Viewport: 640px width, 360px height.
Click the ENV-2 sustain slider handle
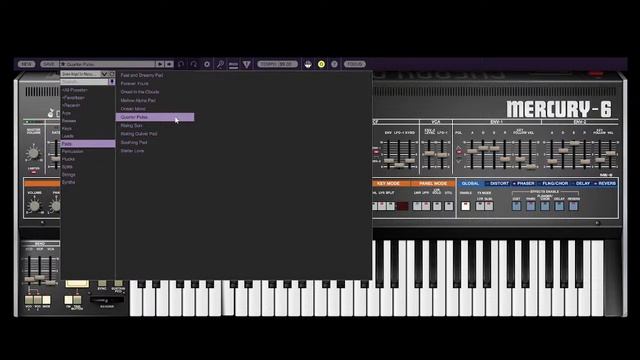574,143
